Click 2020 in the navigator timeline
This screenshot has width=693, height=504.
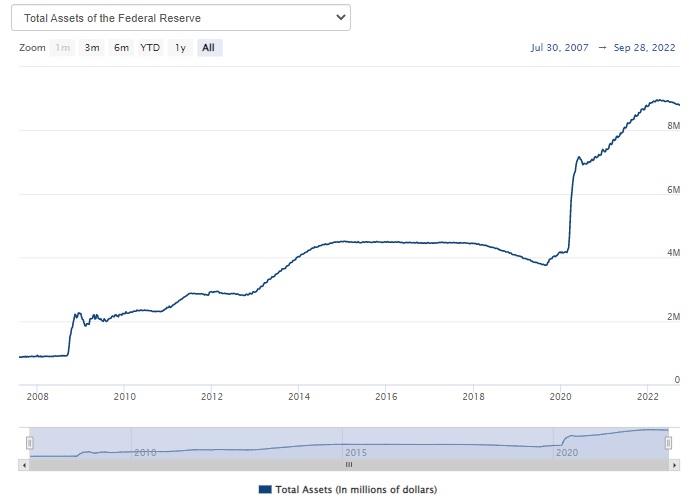pos(567,452)
